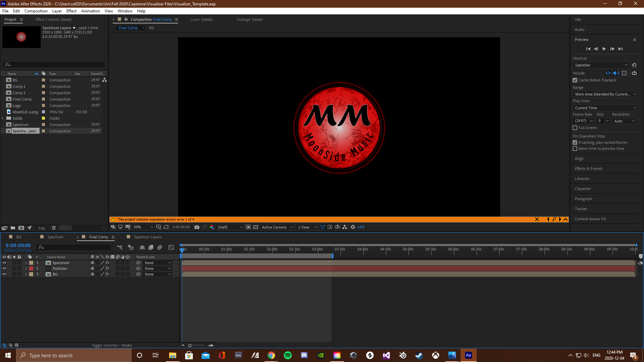Enable the Full Screen checkbox
The width and height of the screenshot is (644, 362).
(575, 128)
